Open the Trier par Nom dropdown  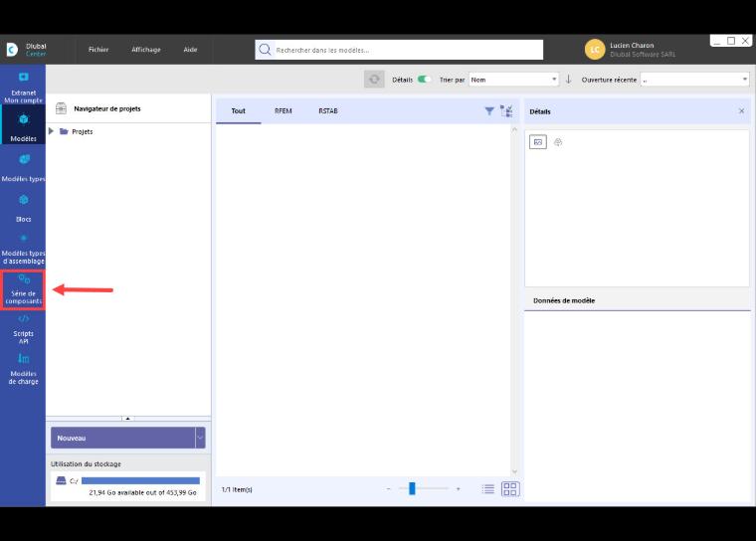(x=513, y=80)
